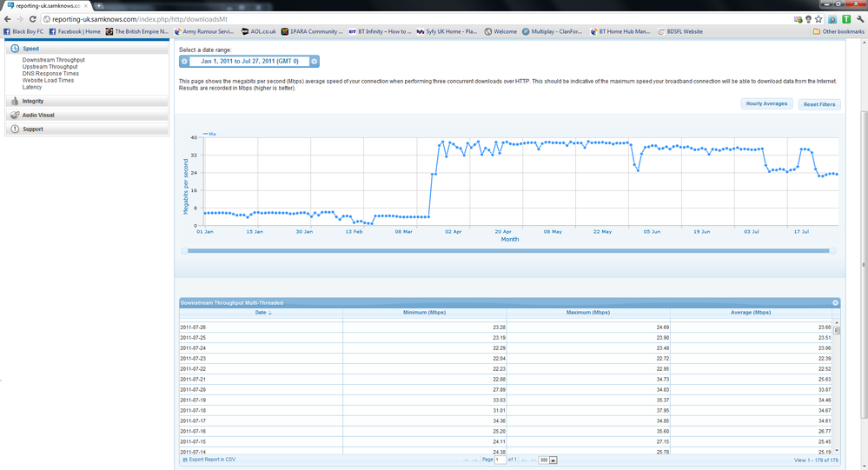Viewport: 868px width, 470px height.
Task: Click the Reset Filters button
Action: click(818, 104)
